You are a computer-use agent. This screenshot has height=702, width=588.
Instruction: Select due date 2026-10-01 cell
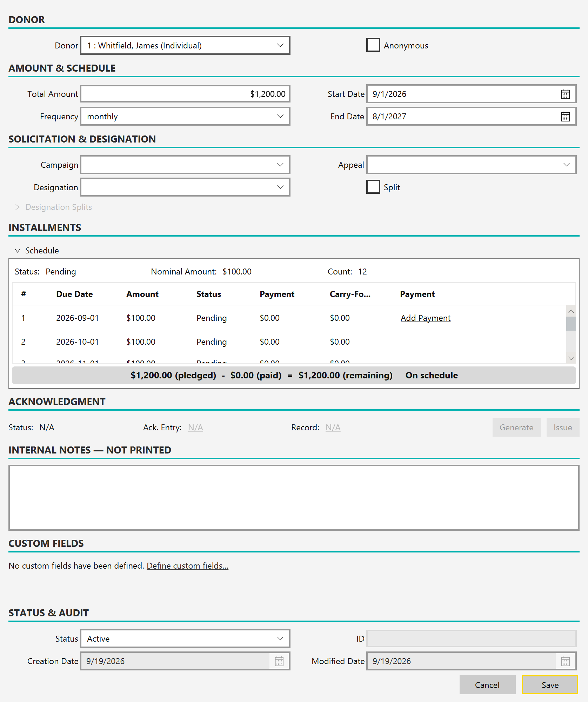click(78, 342)
